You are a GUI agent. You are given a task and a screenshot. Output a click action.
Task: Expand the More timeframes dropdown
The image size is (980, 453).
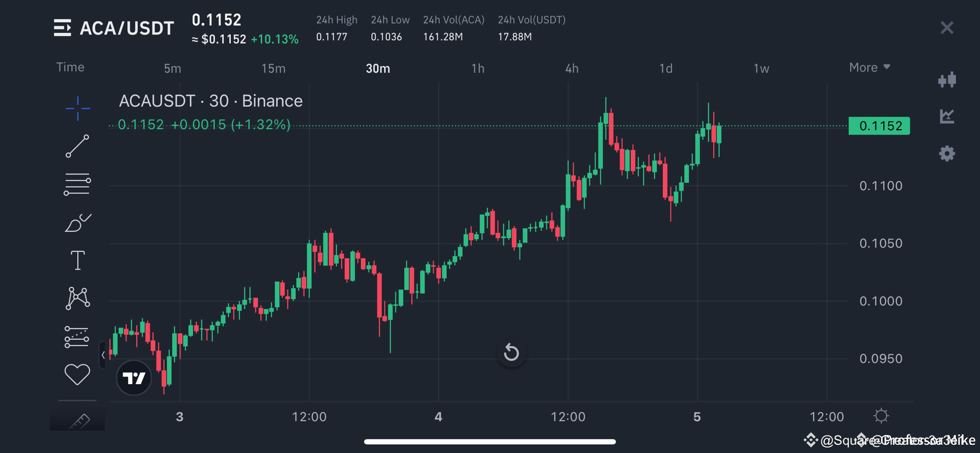869,67
